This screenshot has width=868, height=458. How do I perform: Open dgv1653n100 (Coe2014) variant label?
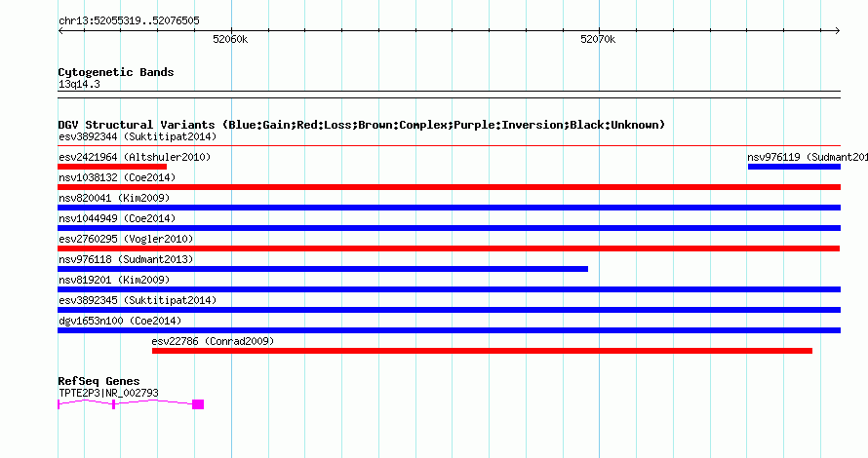pos(120,321)
